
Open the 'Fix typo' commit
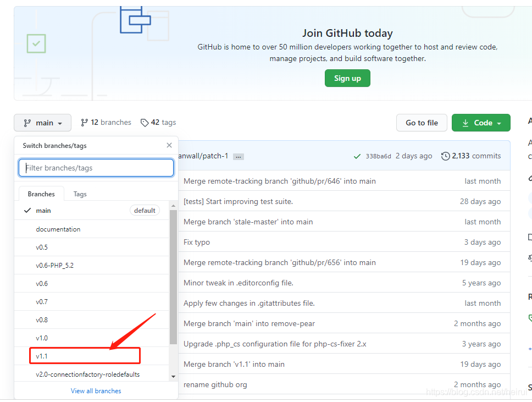point(197,242)
